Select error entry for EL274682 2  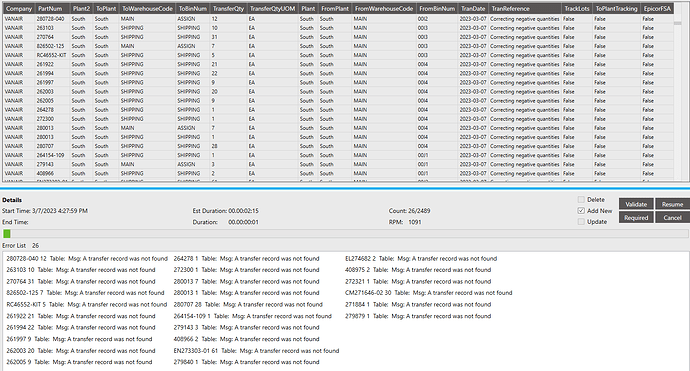click(421, 258)
